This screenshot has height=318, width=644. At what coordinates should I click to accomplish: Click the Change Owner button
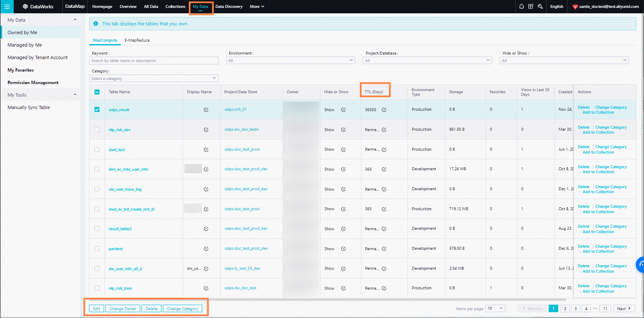[x=123, y=308]
